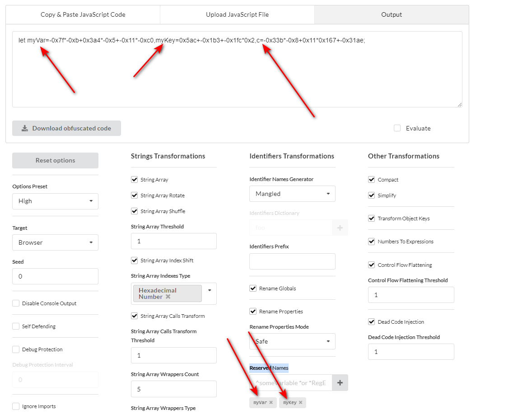Click the resize grip of the code textarea
532x414 pixels.
tap(460, 104)
